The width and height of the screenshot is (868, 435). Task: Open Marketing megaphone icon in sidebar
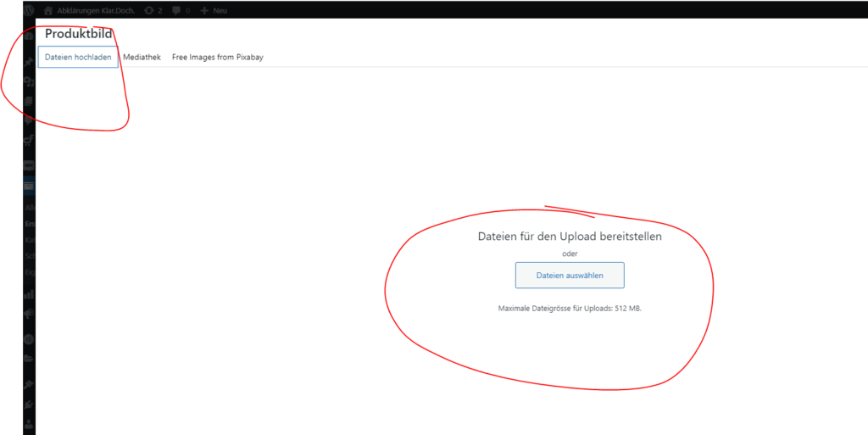[28, 314]
